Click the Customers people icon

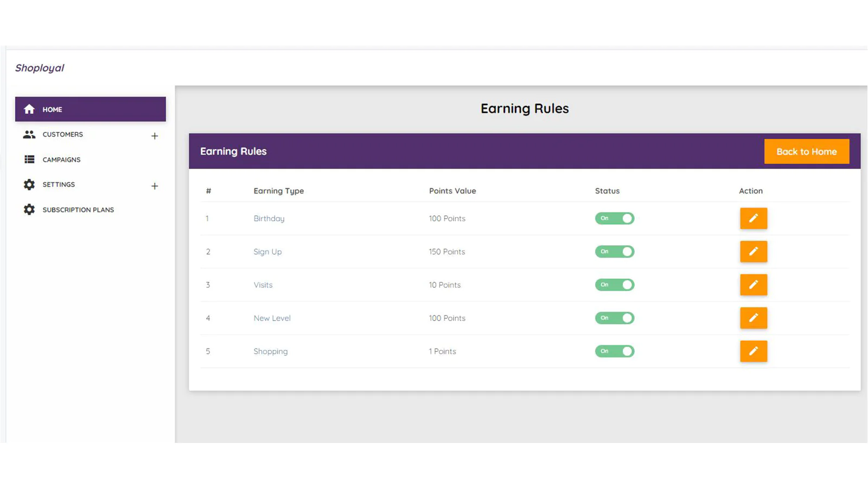pyautogui.click(x=29, y=134)
